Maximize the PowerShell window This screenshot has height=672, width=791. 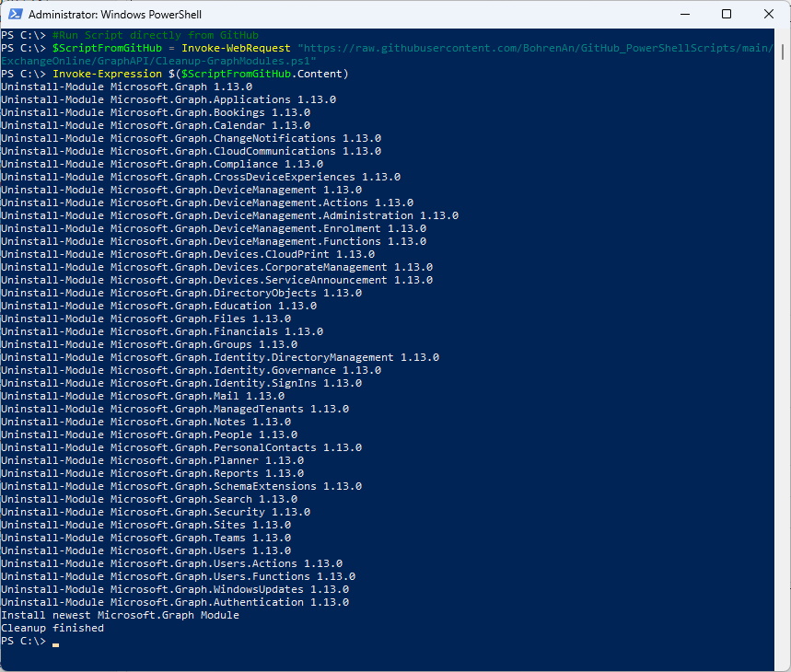coord(727,14)
